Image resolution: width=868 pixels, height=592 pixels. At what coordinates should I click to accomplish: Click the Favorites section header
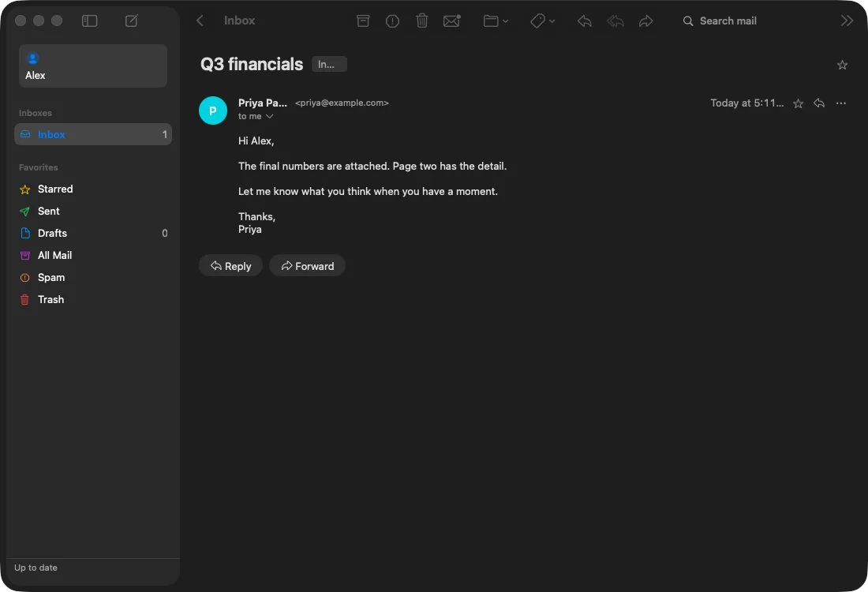point(38,167)
